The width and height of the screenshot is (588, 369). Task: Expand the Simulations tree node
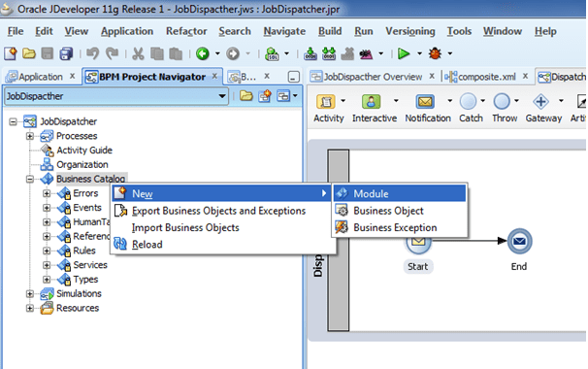point(30,293)
